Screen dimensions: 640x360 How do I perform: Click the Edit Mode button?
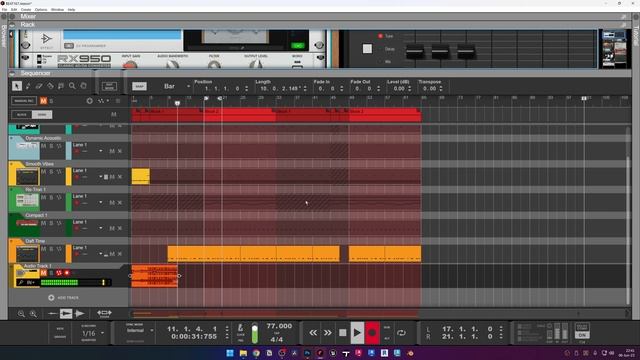(x=109, y=86)
